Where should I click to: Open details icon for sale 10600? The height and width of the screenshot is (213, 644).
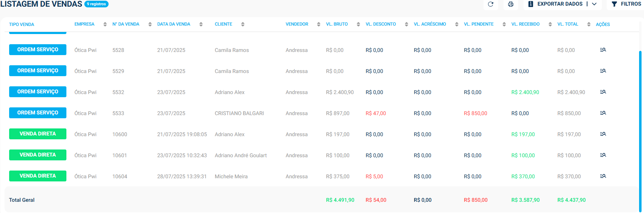click(603, 134)
